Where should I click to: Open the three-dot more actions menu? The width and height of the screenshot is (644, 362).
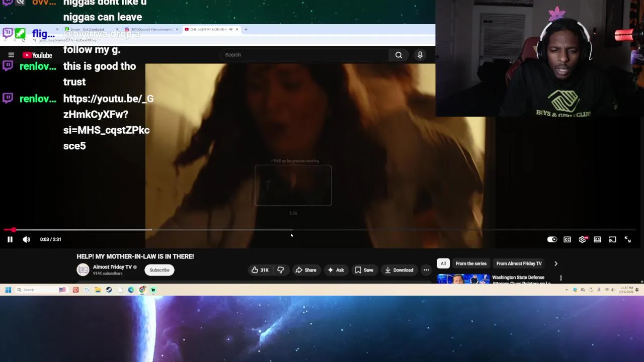point(426,270)
